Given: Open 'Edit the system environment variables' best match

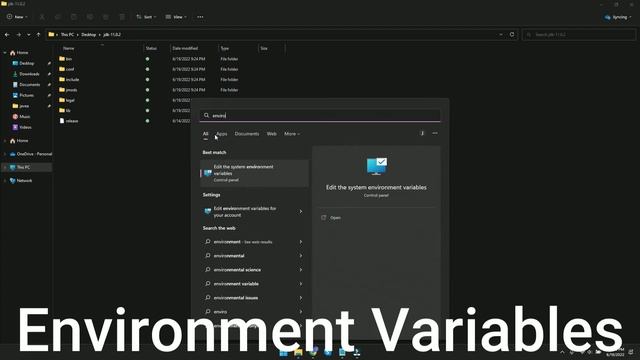Looking at the screenshot, I should 254,173.
